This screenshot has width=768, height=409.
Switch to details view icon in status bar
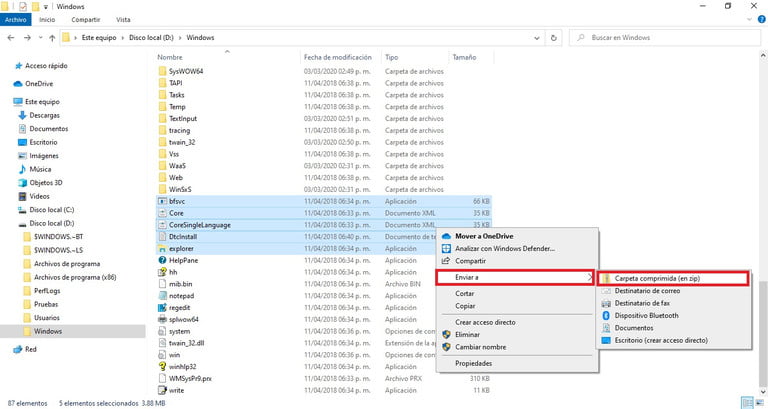click(747, 403)
